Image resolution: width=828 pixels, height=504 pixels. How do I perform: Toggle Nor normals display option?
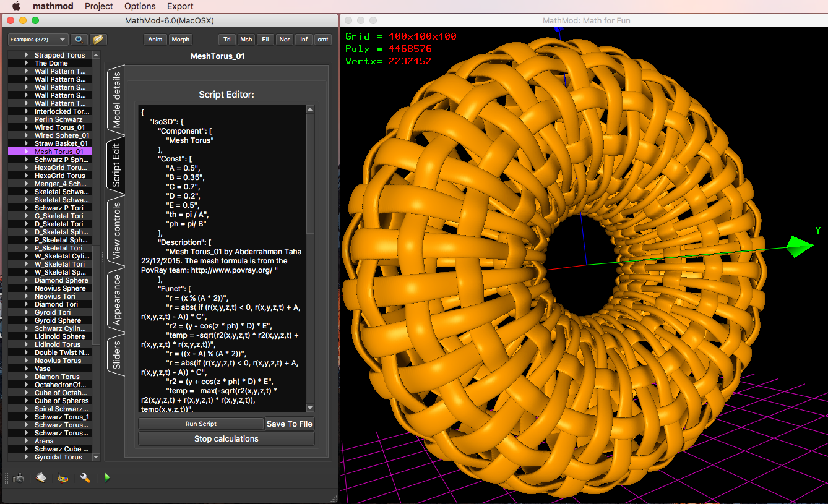284,39
